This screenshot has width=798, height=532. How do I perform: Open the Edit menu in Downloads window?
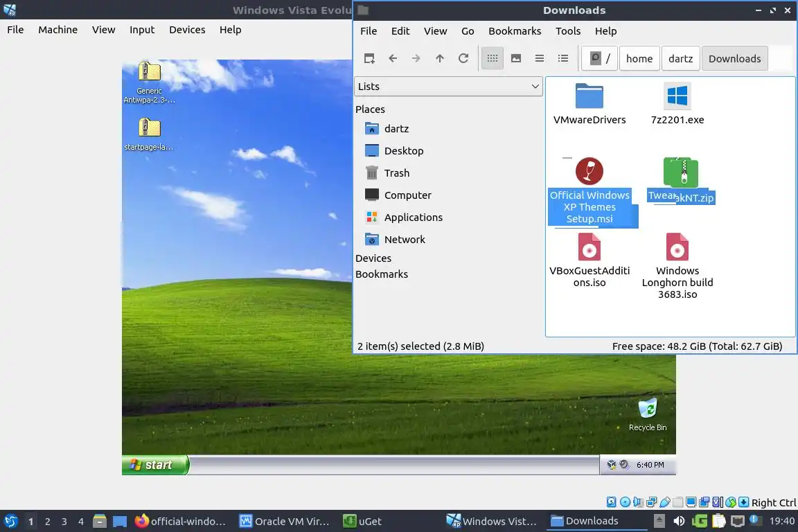400,31
